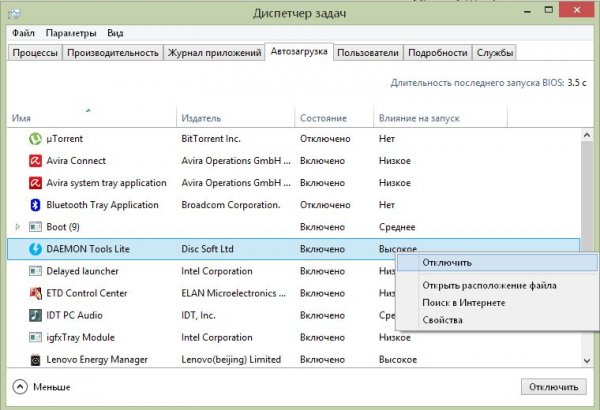Maximize the Task Manager window
This screenshot has width=600, height=410.
[549, 11]
